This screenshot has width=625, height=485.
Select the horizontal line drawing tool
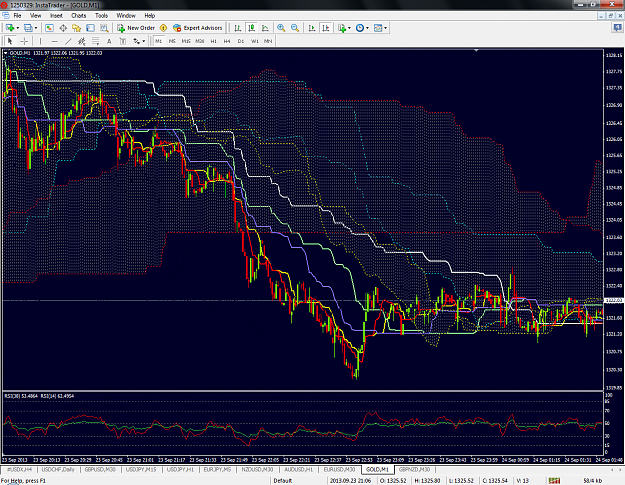click(x=55, y=41)
